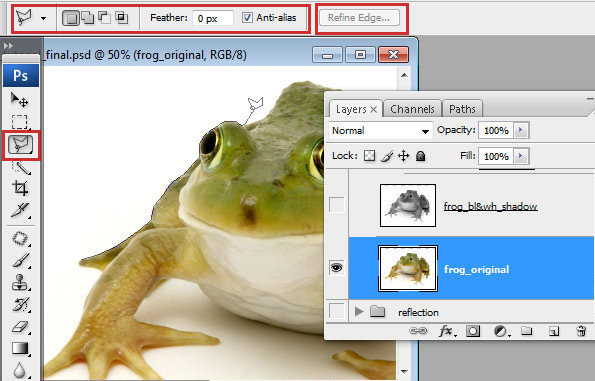Click the Fill value field
Viewport: 595px width, 381px height.
point(496,156)
